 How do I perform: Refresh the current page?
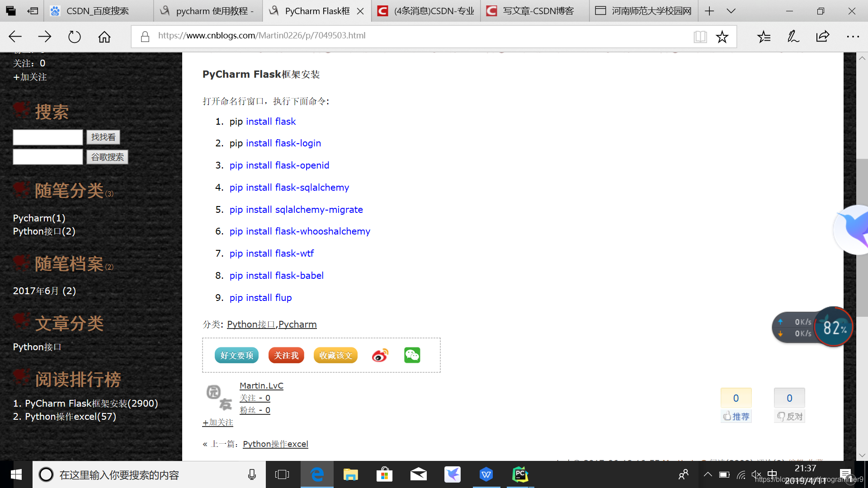[74, 37]
